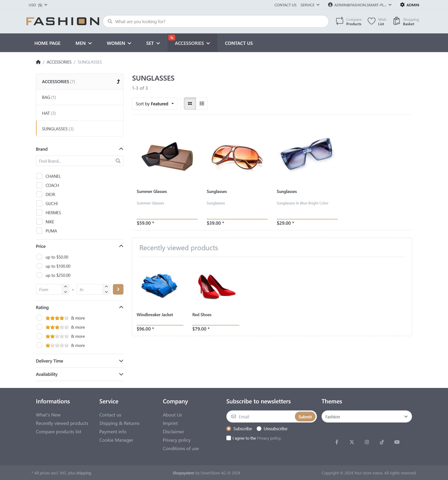This screenshot has height=480, width=448.
Task: Open the USD currency dropdown
Action: 38,5
